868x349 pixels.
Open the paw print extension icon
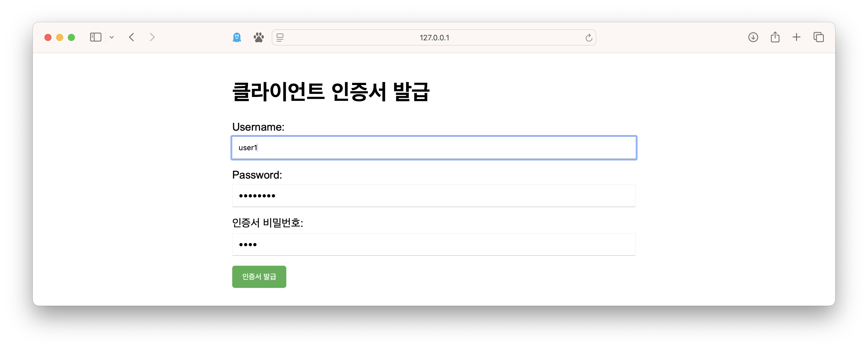[x=259, y=37]
